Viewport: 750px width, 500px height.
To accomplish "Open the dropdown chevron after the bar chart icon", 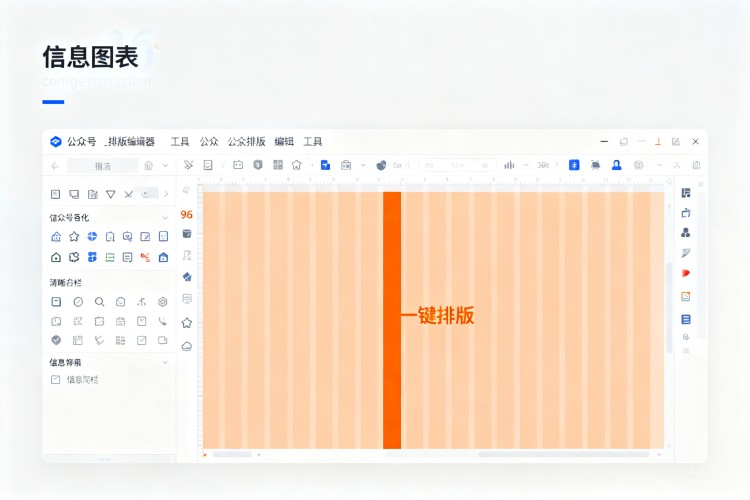I will tap(526, 165).
